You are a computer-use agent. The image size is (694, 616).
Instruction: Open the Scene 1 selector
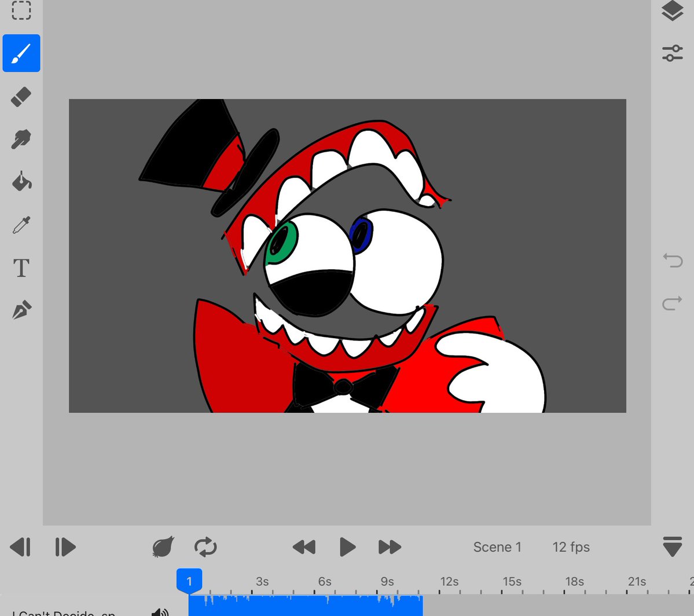497,547
